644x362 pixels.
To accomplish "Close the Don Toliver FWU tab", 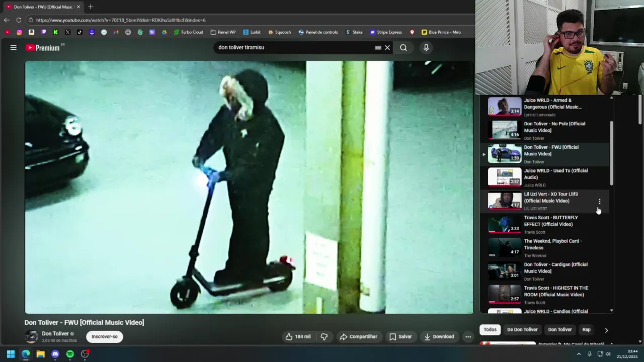I will coord(78,7).
